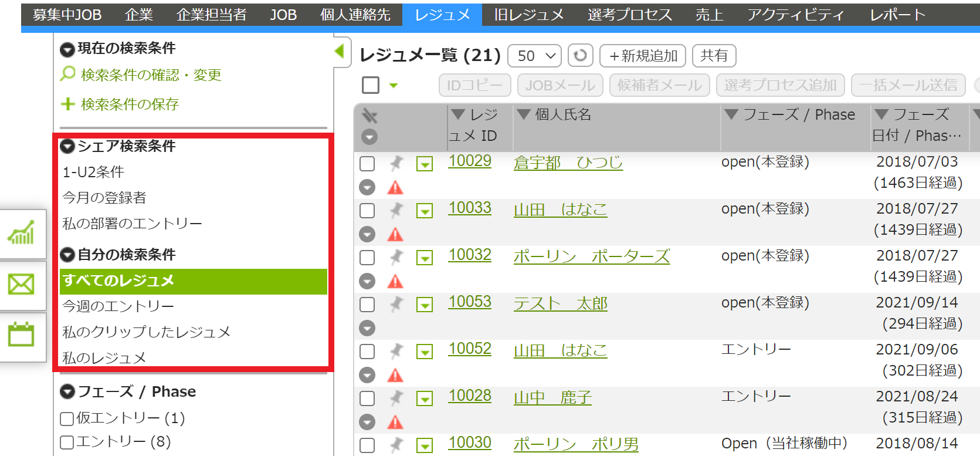Click gray circle arrow under 10029 checkbox
The height and width of the screenshot is (456, 980).
click(x=367, y=187)
